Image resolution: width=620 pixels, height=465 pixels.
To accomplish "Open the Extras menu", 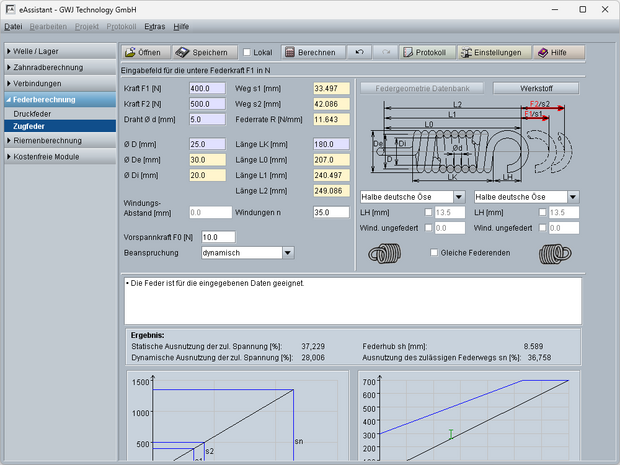I will pos(155,25).
